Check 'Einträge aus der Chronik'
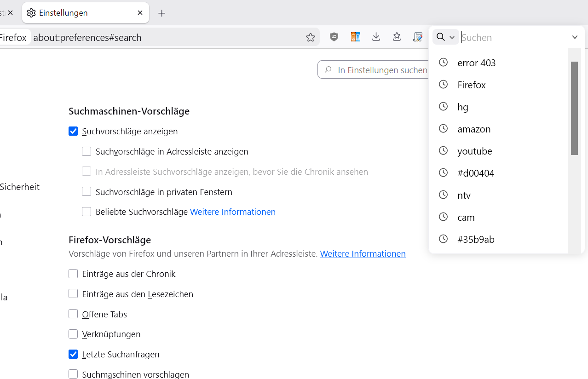The height and width of the screenshot is (379, 588). click(x=73, y=274)
